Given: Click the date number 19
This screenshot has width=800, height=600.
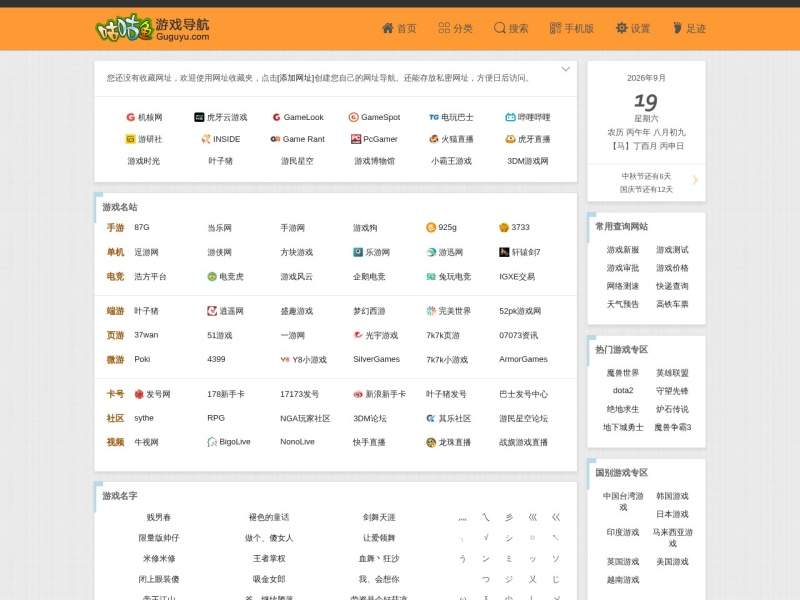Looking at the screenshot, I should point(646,102).
